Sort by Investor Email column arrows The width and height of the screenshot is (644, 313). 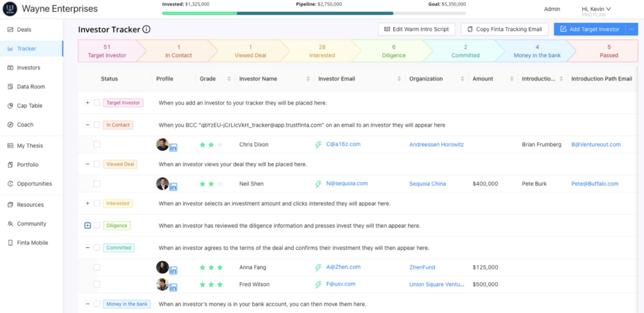tap(399, 79)
